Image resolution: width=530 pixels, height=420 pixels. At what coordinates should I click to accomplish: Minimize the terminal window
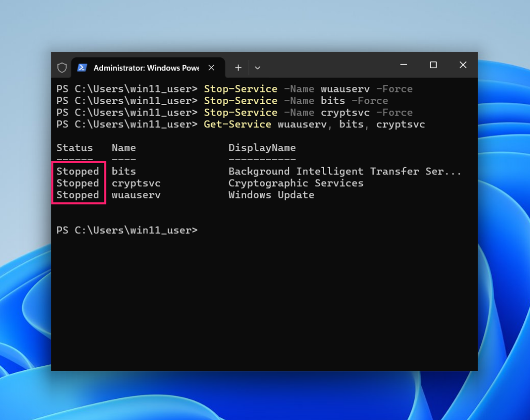pos(404,65)
